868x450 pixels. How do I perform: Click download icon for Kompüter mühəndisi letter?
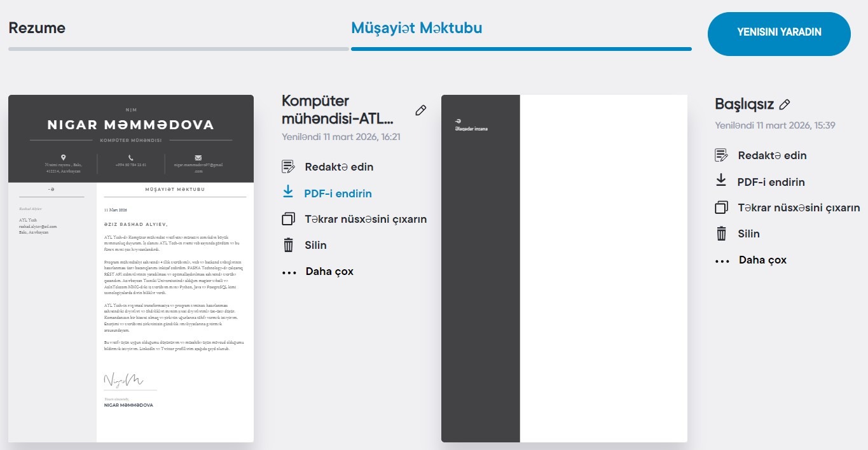(x=288, y=192)
